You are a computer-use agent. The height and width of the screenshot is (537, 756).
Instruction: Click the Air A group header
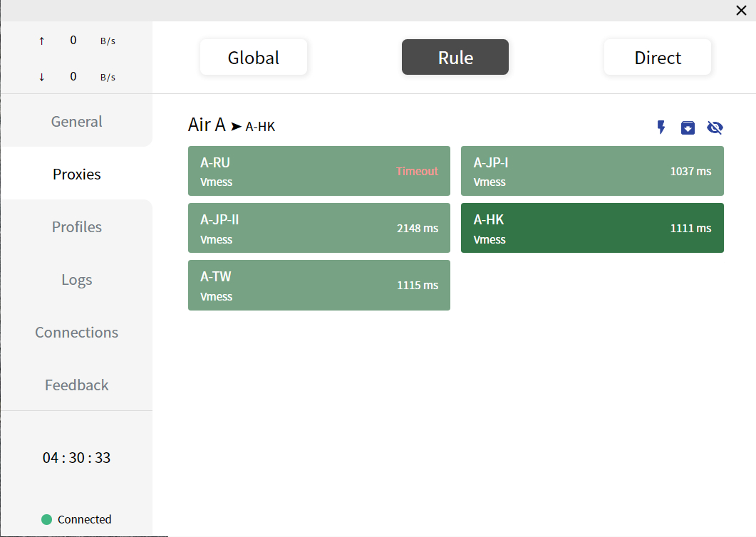click(x=207, y=125)
